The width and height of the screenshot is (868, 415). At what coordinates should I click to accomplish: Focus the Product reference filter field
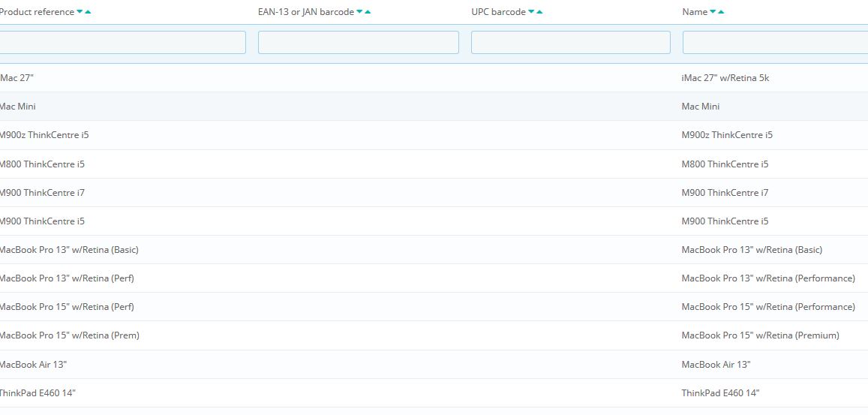click(x=122, y=42)
